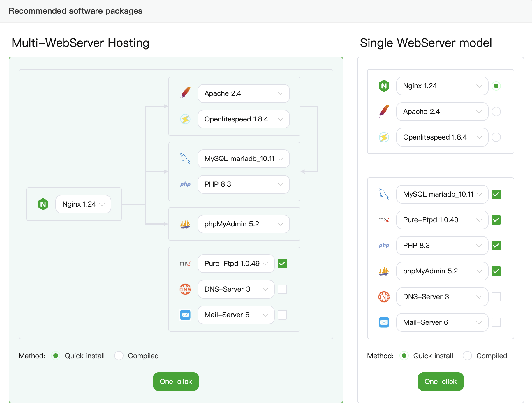Open the Apache 2.4 version dropdown

click(281, 93)
